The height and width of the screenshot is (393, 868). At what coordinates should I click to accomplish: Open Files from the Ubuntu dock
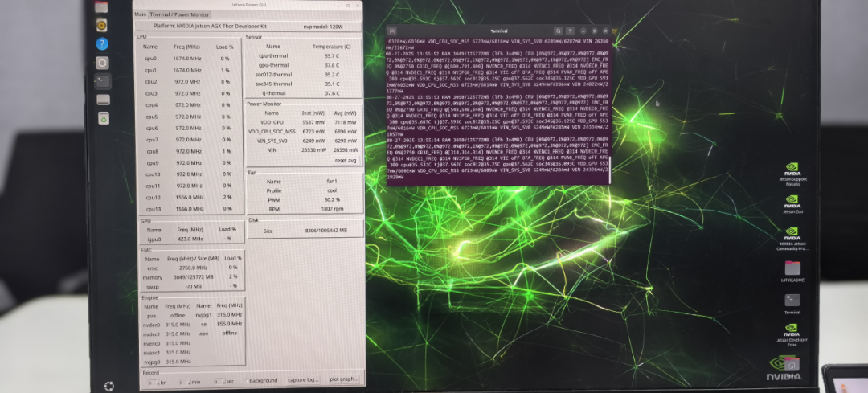click(x=101, y=6)
